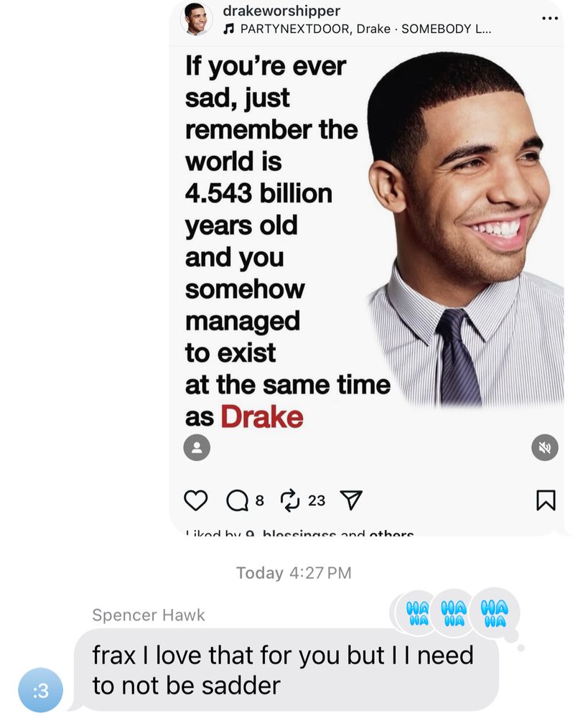This screenshot has height=718, width=588.
Task: Tap the repost arrows icon
Action: 290,500
